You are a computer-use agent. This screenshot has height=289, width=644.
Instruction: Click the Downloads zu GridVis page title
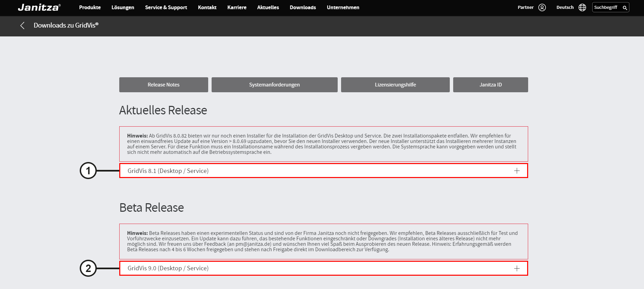pyautogui.click(x=66, y=25)
